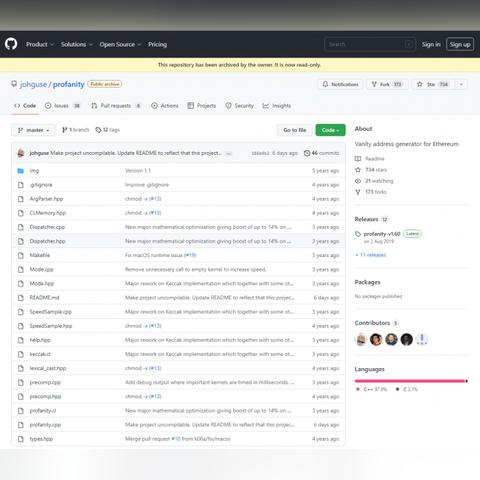Expand the Solutions menu
Viewport: 480px width, 480px height.
pos(76,44)
